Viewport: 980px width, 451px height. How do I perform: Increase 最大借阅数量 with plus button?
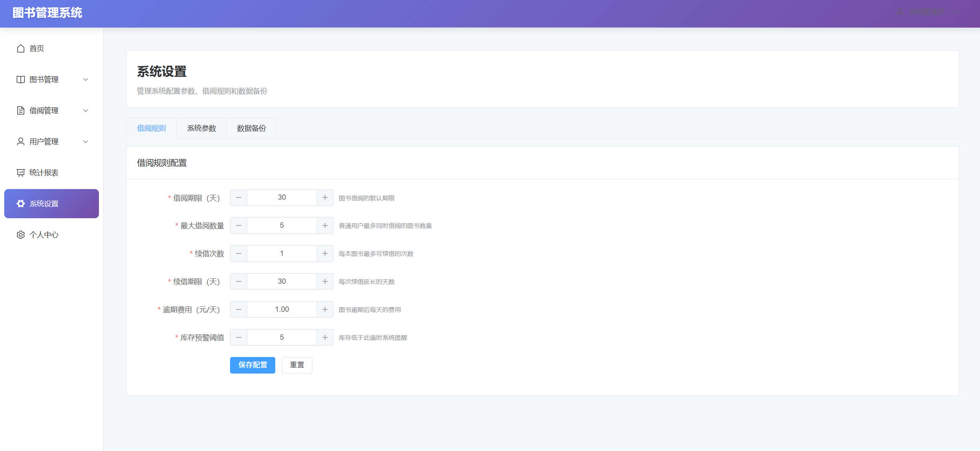(325, 225)
